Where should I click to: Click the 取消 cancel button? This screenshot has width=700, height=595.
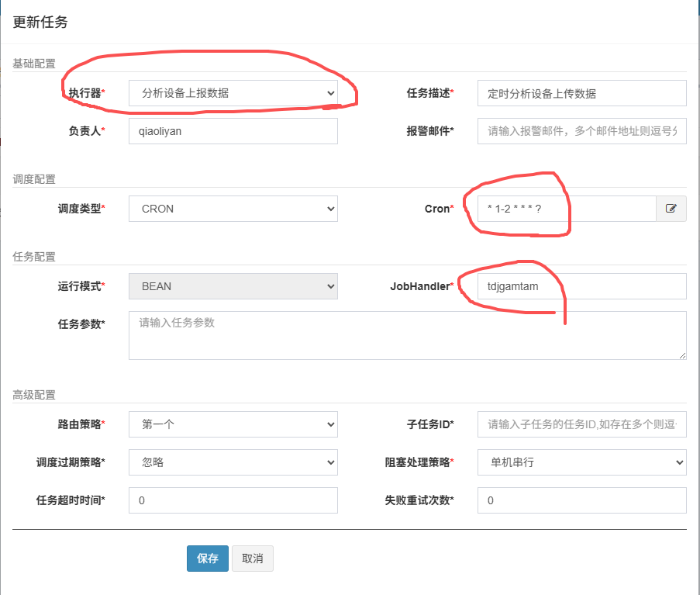tap(252, 559)
